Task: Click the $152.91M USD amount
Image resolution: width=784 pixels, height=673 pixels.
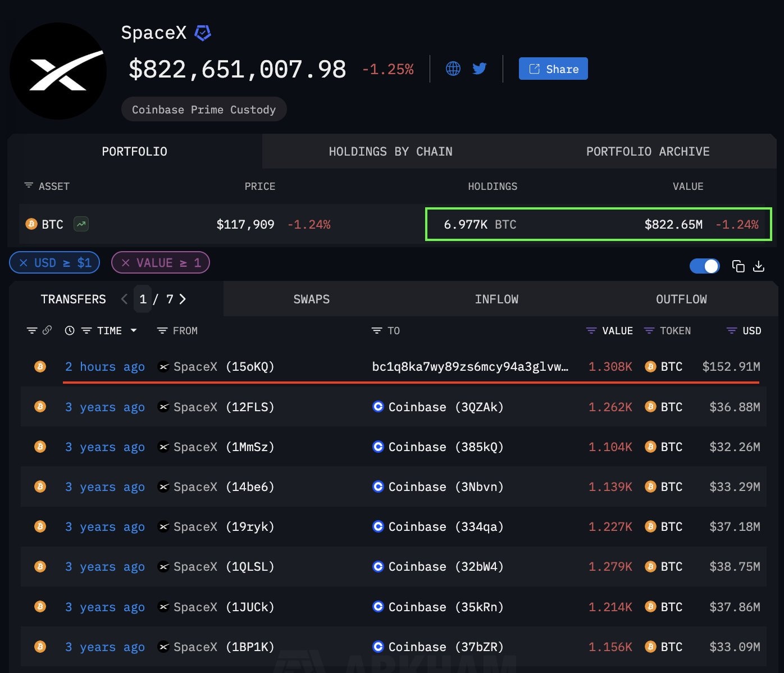Action: click(731, 367)
